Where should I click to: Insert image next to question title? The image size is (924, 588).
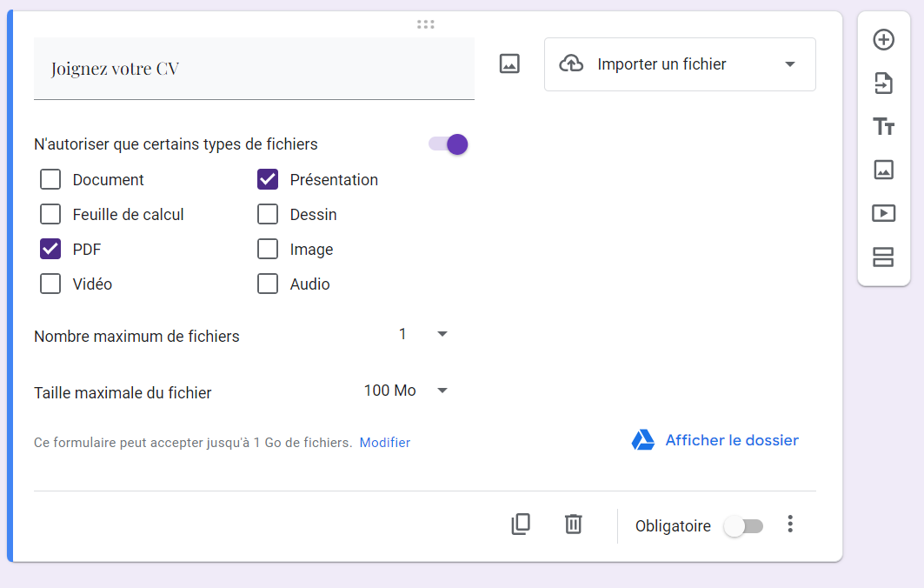click(x=509, y=63)
